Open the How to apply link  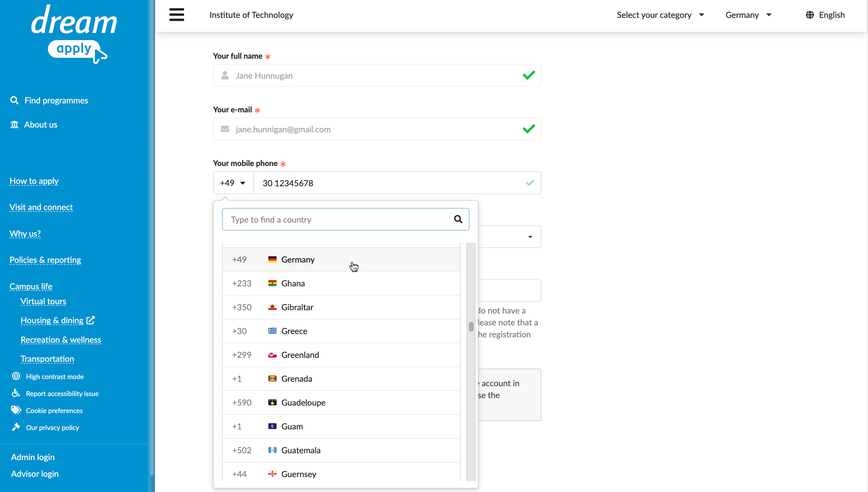(34, 181)
